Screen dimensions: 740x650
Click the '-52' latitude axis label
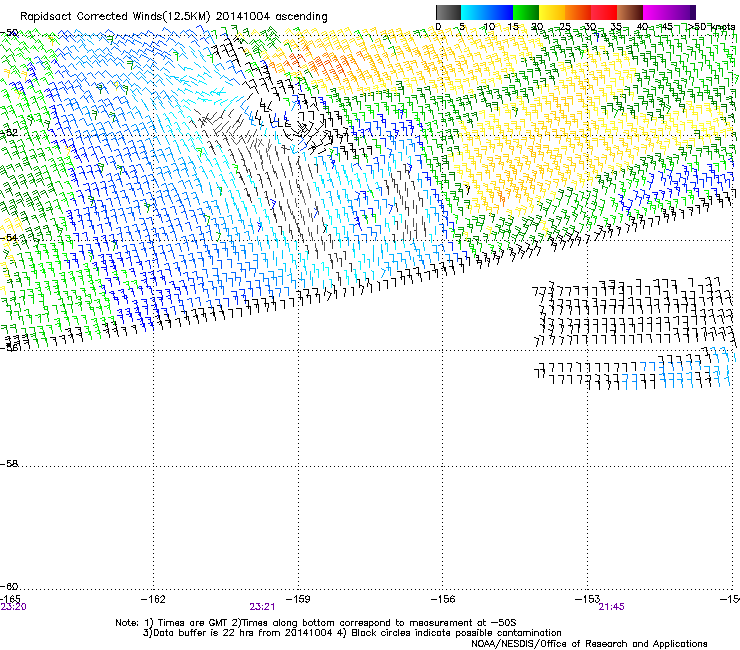tap(9, 133)
